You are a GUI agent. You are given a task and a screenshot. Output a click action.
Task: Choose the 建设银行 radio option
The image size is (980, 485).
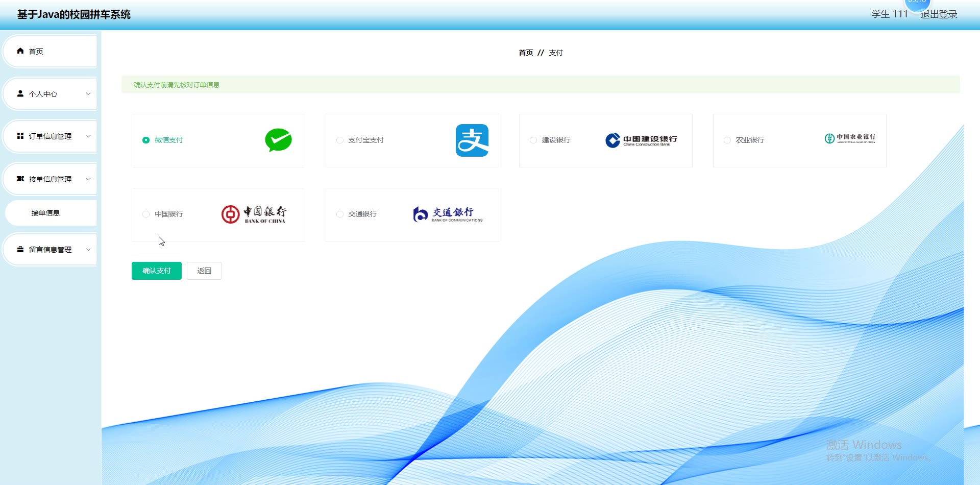click(x=533, y=140)
